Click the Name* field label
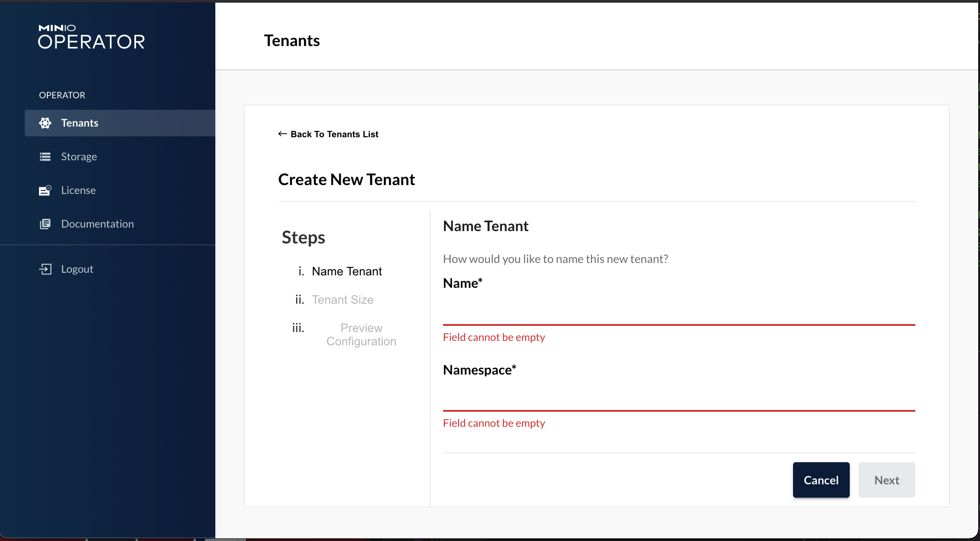 [463, 283]
